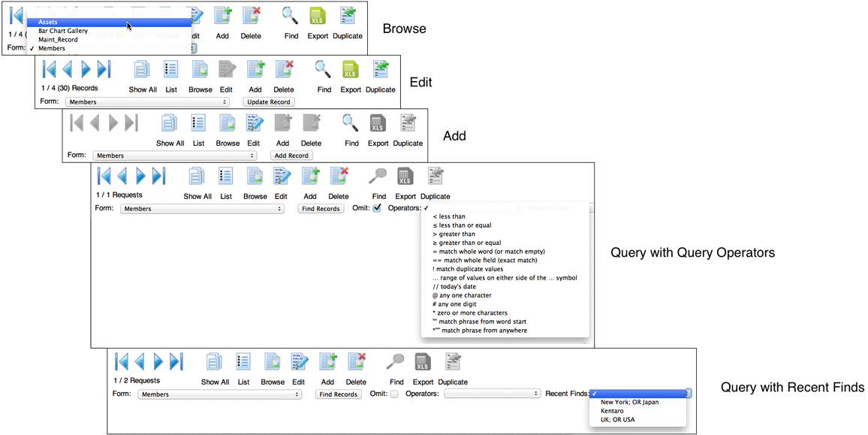The width and height of the screenshot is (868, 435).
Task: Choose 'New York; OR Japan' from Recent Finds
Action: pyautogui.click(x=631, y=403)
